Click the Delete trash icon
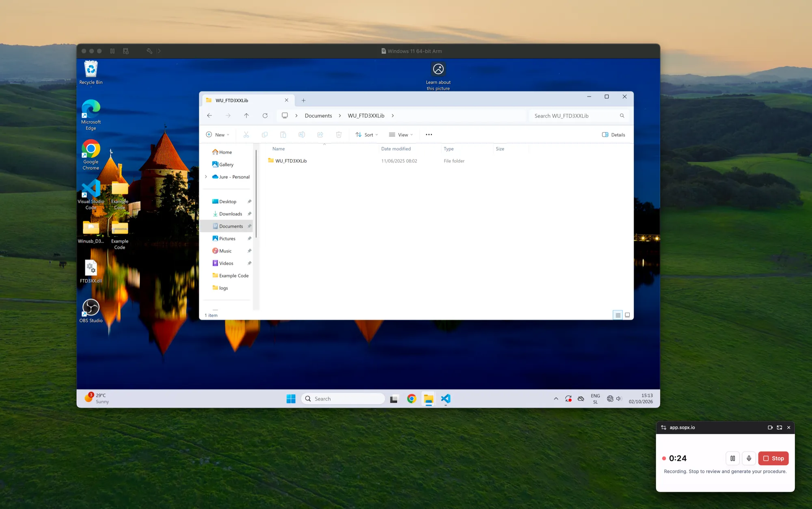The image size is (812, 509). tap(339, 135)
